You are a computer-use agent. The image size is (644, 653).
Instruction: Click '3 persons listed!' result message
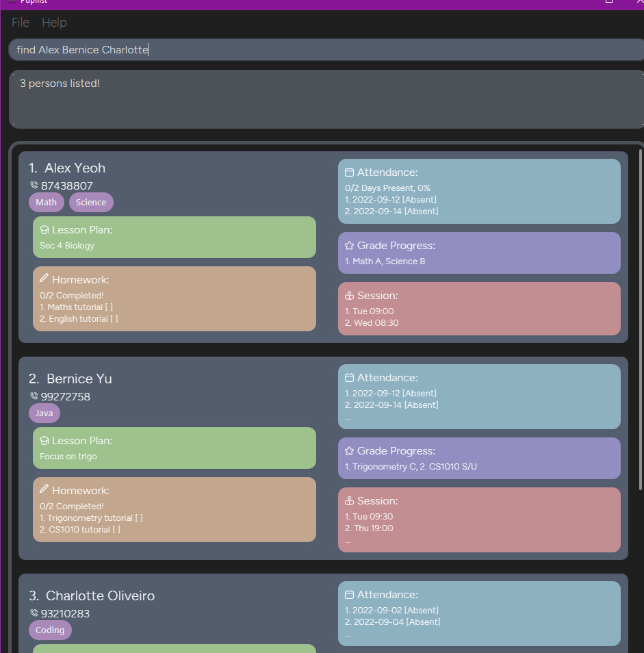(60, 84)
